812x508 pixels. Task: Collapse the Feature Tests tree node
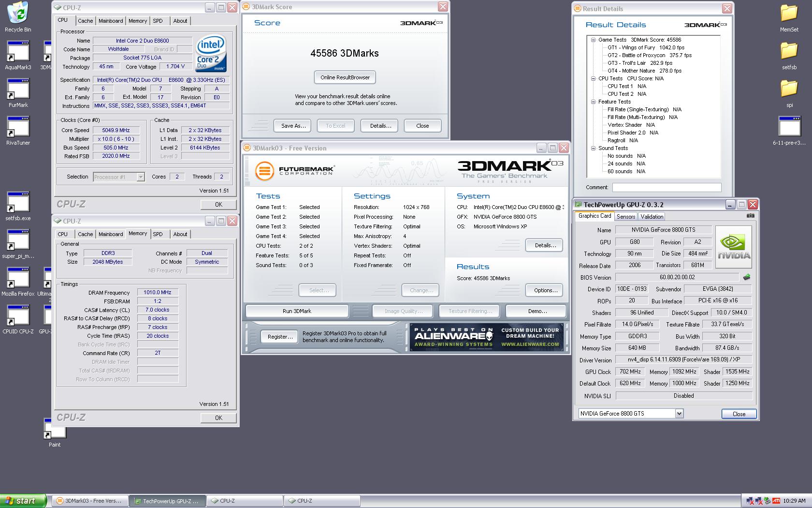593,102
